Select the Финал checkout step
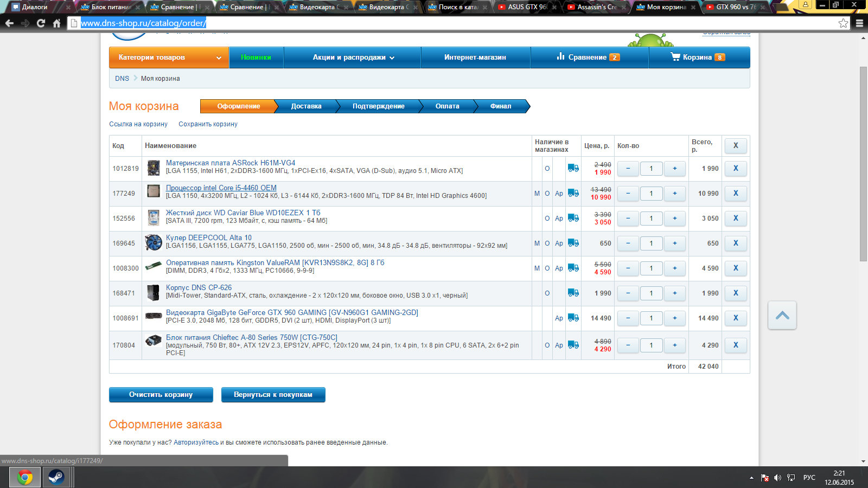The height and width of the screenshot is (488, 868). point(501,106)
